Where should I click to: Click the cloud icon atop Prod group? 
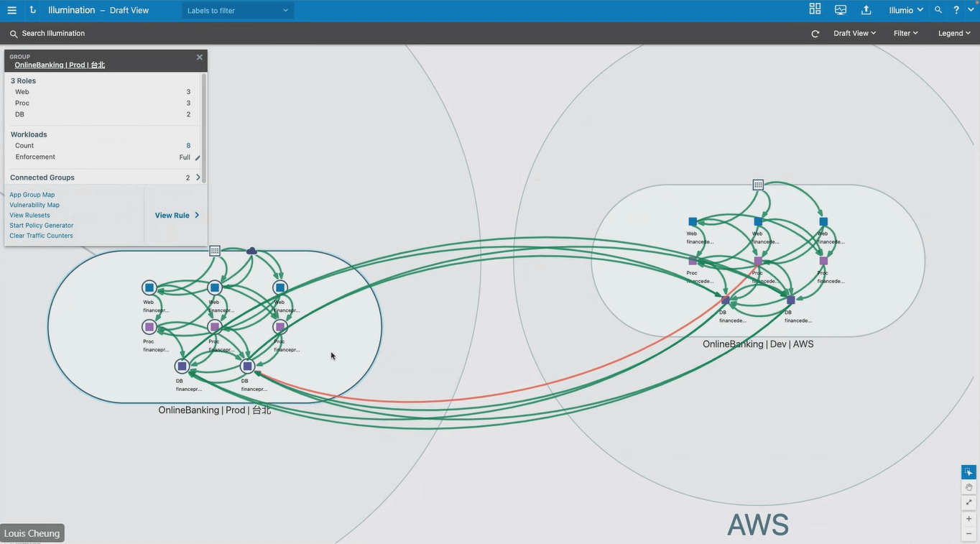(x=251, y=251)
